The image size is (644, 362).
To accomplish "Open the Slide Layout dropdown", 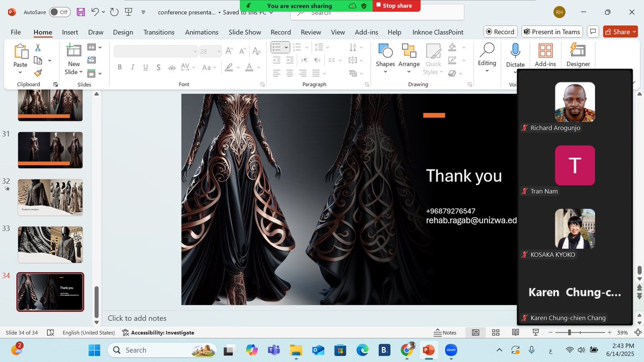I will [x=94, y=47].
